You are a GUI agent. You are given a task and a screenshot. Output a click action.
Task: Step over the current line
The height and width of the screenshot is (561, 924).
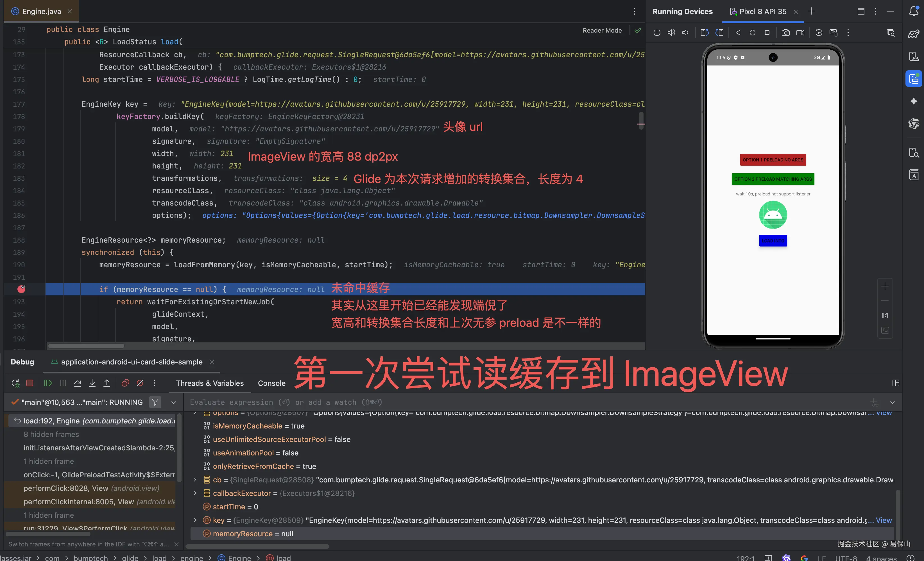pyautogui.click(x=78, y=383)
